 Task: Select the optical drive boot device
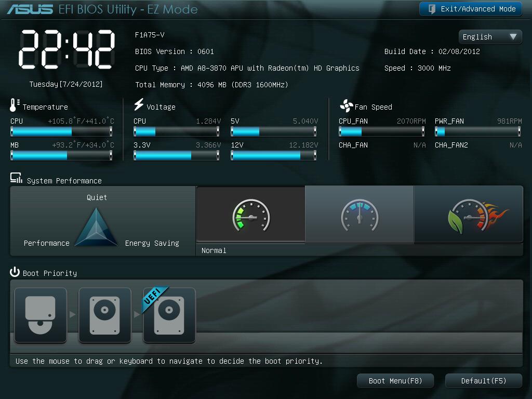coord(41,315)
